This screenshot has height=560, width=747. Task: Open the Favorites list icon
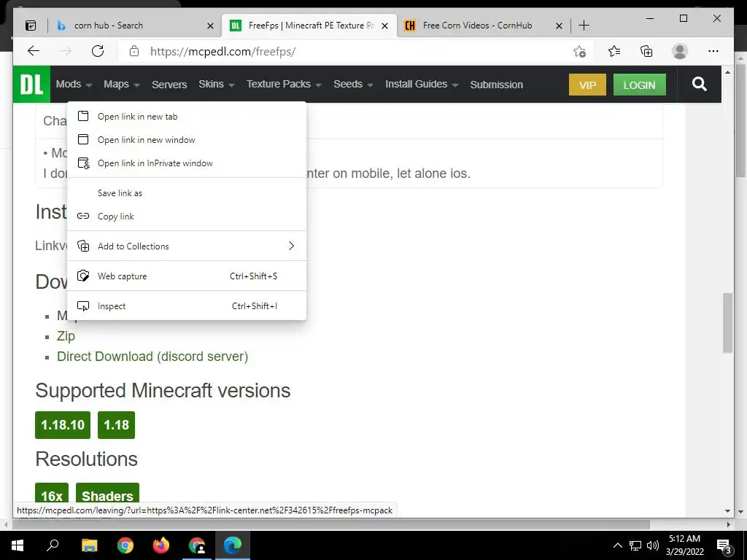tap(614, 51)
